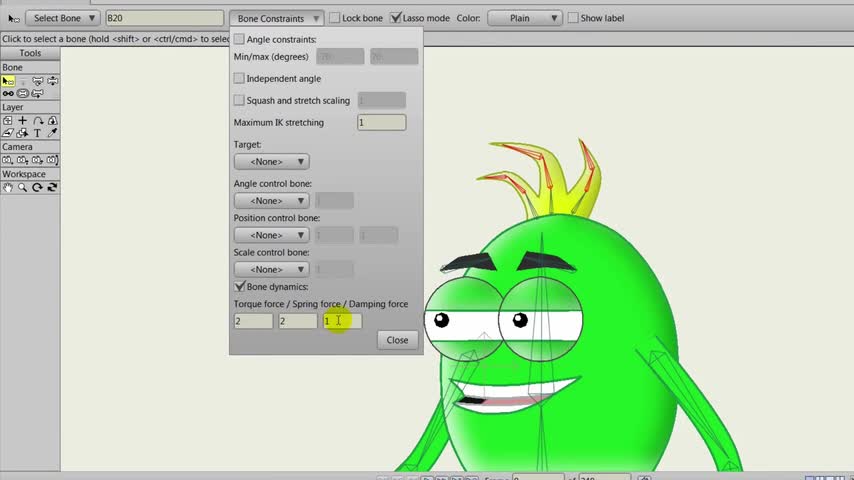
Task: Toggle the Angle constraints checkbox
Action: tap(239, 39)
